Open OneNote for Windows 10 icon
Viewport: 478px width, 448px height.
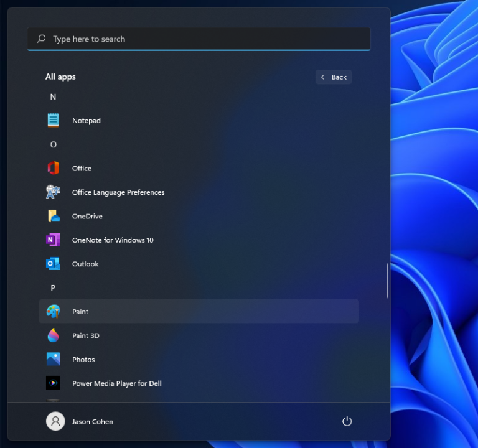pos(53,240)
